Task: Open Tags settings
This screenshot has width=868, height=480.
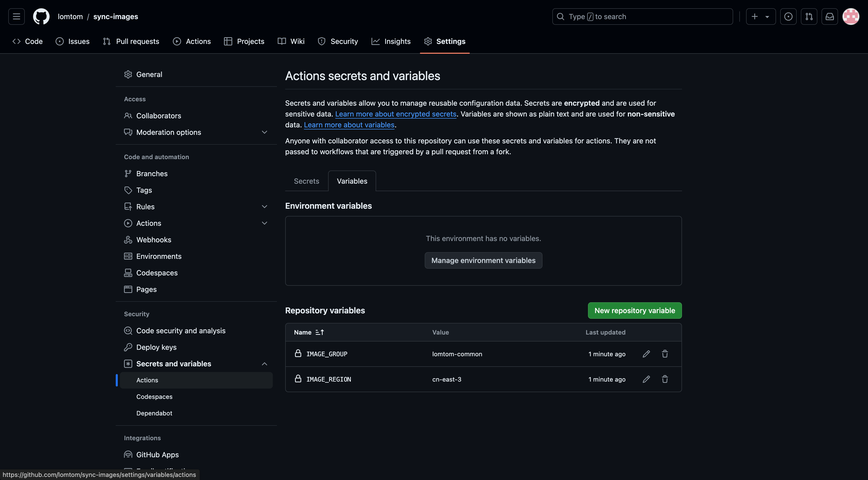Action: coord(196,190)
